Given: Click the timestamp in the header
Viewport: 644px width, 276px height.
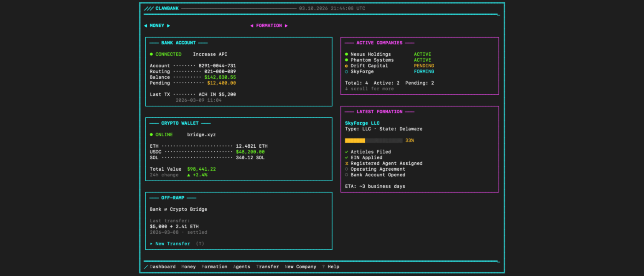Looking at the screenshot, I should [x=332, y=8].
